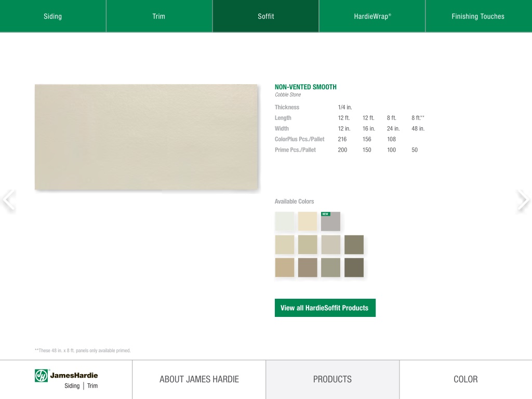532x399 pixels.
Task: Open the Finishing Touches tab
Action: (478, 16)
